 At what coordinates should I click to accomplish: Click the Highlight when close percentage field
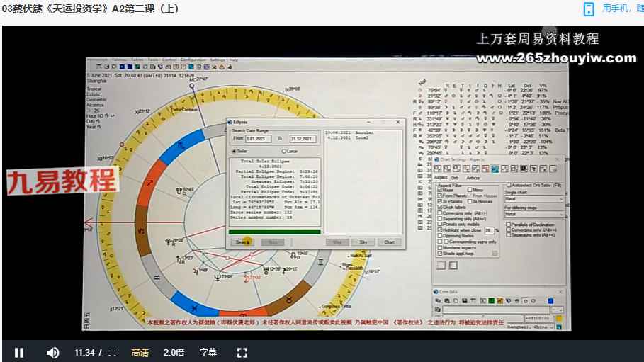coord(488,230)
